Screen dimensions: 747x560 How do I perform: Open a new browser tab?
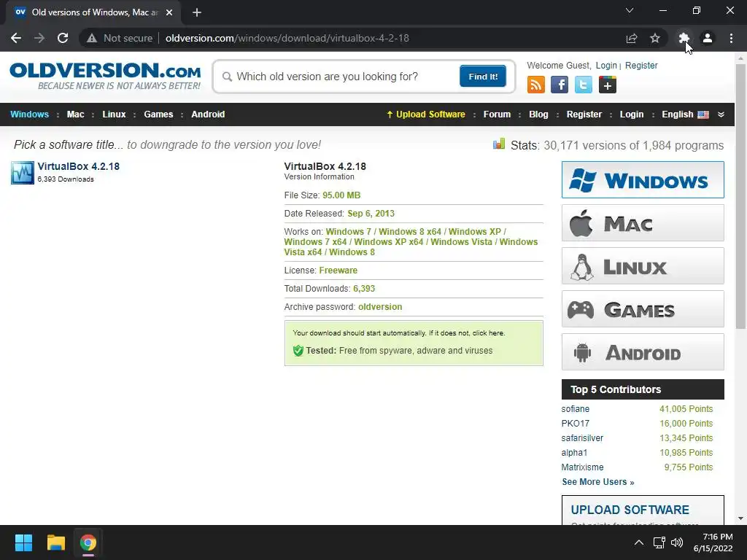(197, 12)
